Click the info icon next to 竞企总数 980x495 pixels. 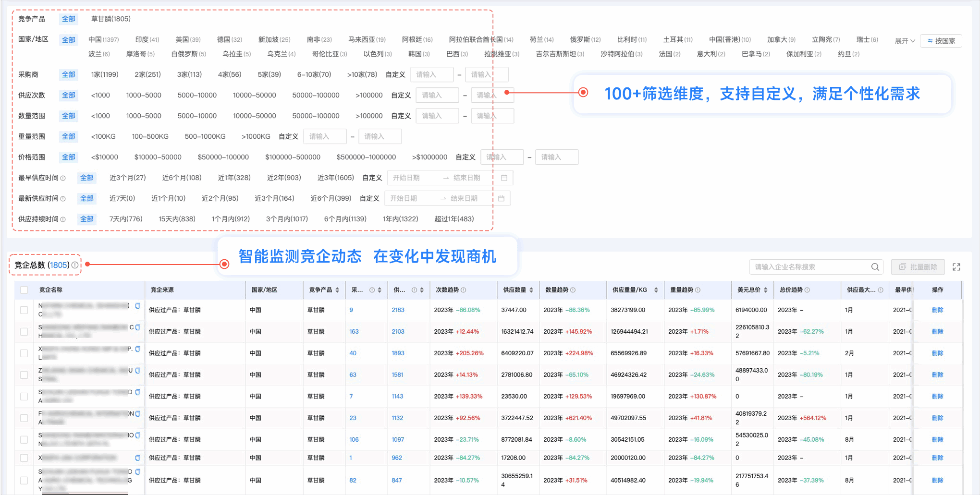click(x=75, y=264)
